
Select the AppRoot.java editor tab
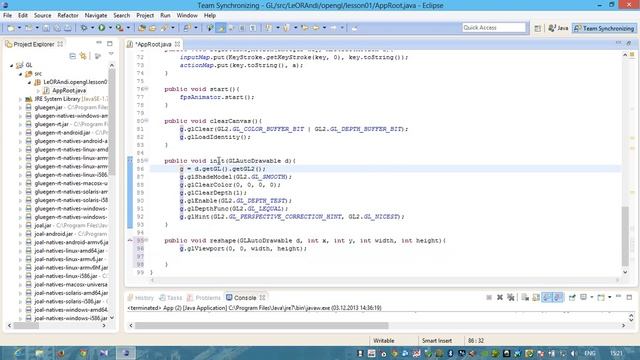pos(153,44)
